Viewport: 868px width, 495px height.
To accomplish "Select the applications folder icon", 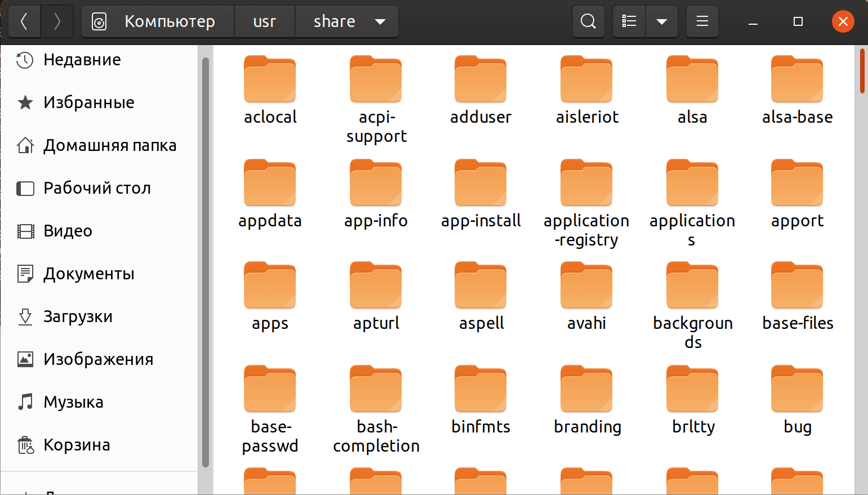I will click(x=692, y=183).
